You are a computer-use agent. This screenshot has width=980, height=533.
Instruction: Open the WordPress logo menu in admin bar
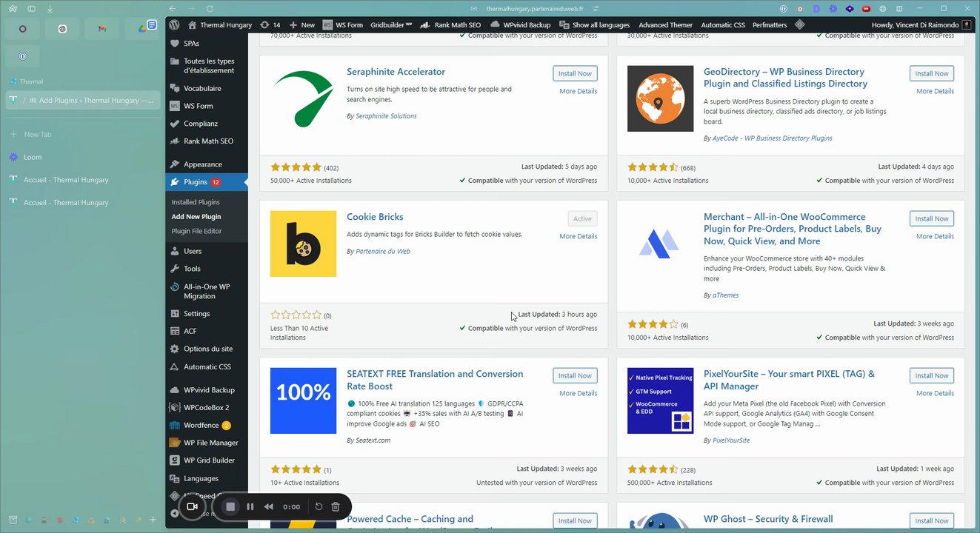tap(174, 24)
